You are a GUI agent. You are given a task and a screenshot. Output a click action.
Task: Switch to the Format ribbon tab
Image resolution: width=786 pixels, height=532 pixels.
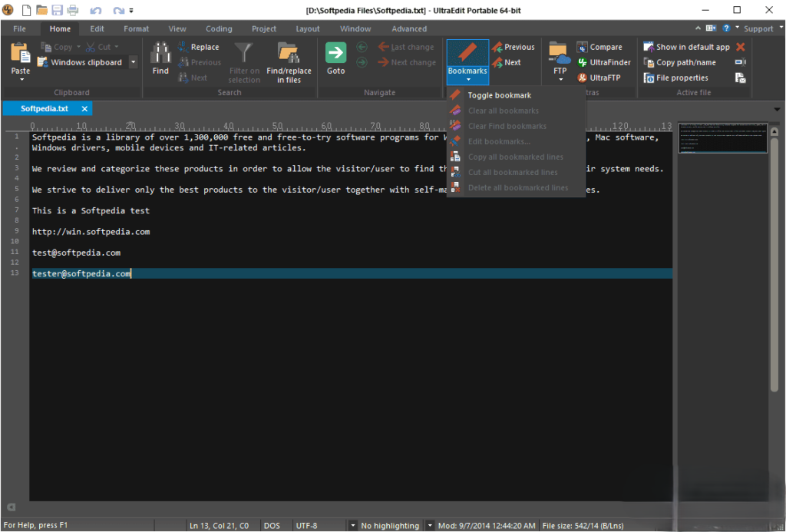137,29
